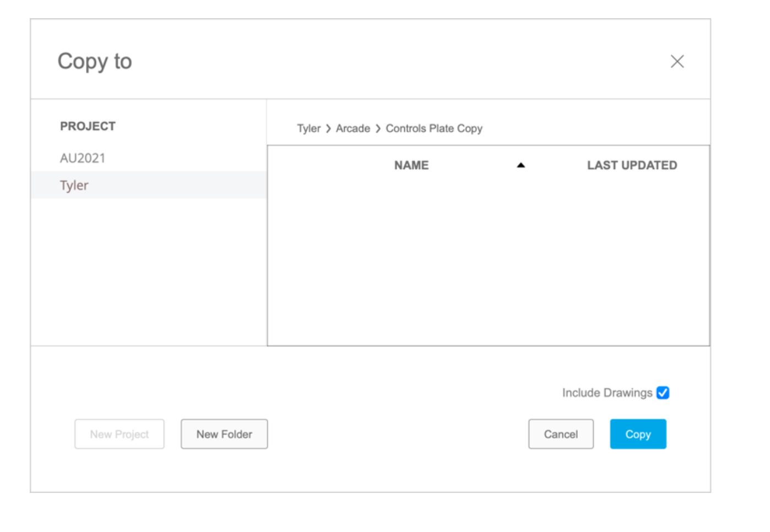Create a New Folder
This screenshot has width=770, height=532.
[x=224, y=434]
